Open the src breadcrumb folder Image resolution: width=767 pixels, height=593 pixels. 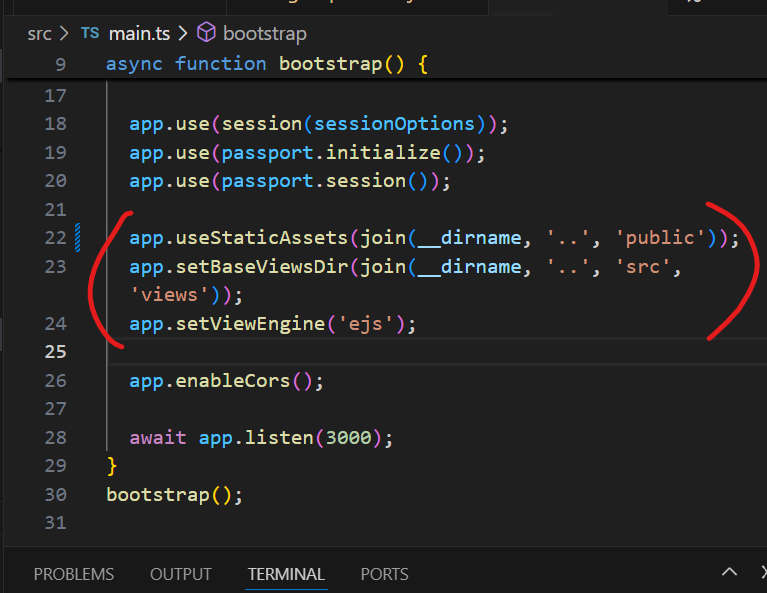coord(39,34)
